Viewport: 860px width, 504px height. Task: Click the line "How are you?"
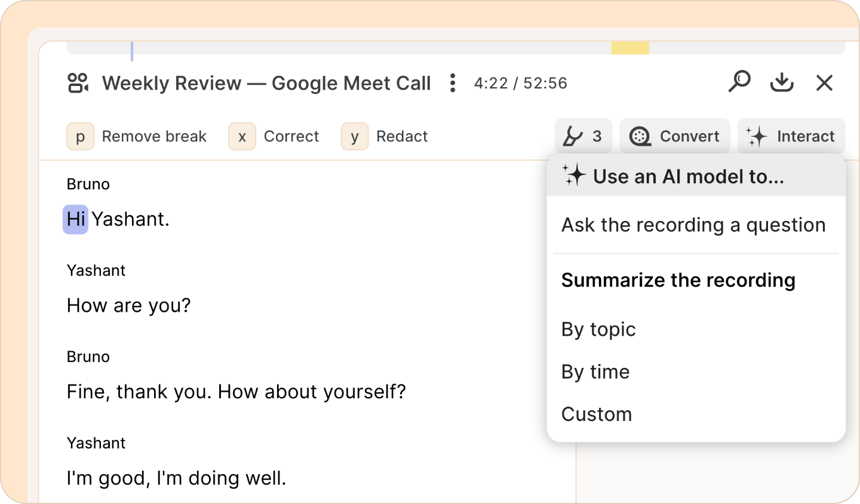[x=128, y=306]
